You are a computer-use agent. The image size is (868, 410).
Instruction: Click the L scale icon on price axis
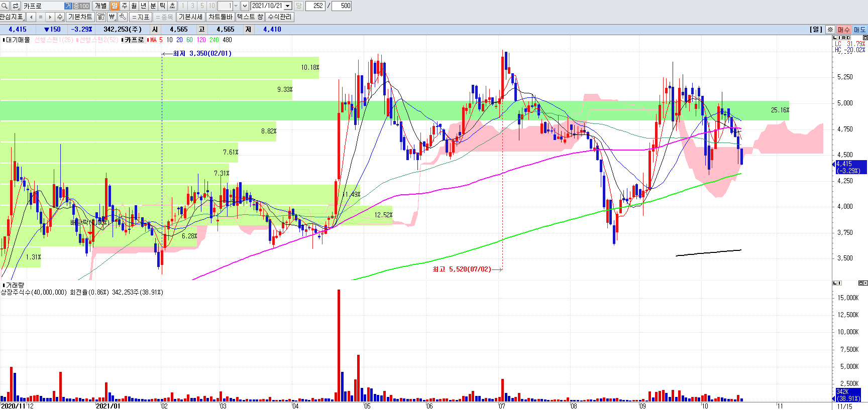click(x=835, y=38)
